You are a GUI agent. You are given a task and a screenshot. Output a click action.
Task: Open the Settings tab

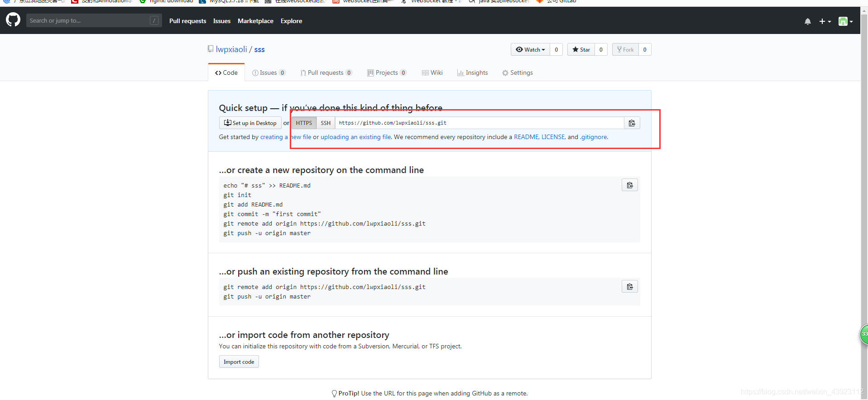tap(518, 72)
